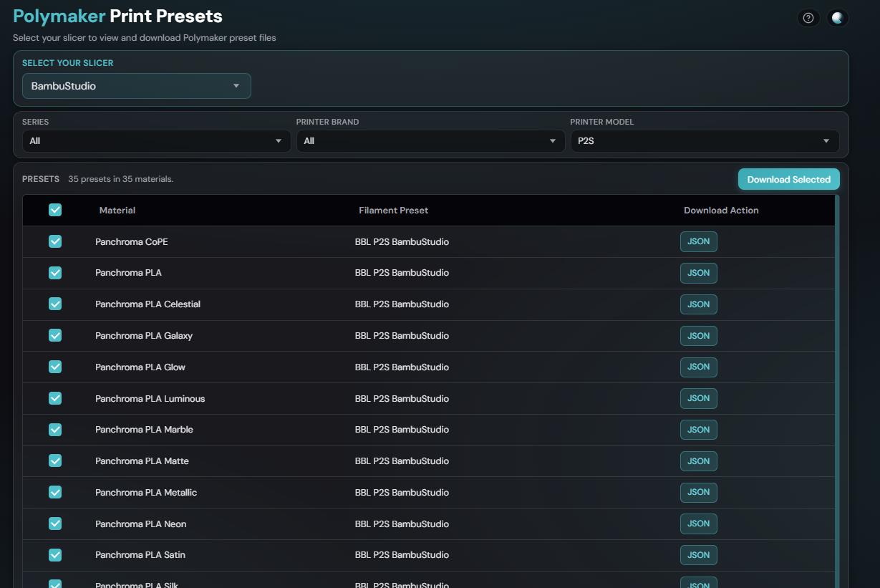Uncheck the Panchroma PLA Celestial checkbox
The height and width of the screenshot is (588, 880).
coord(55,304)
